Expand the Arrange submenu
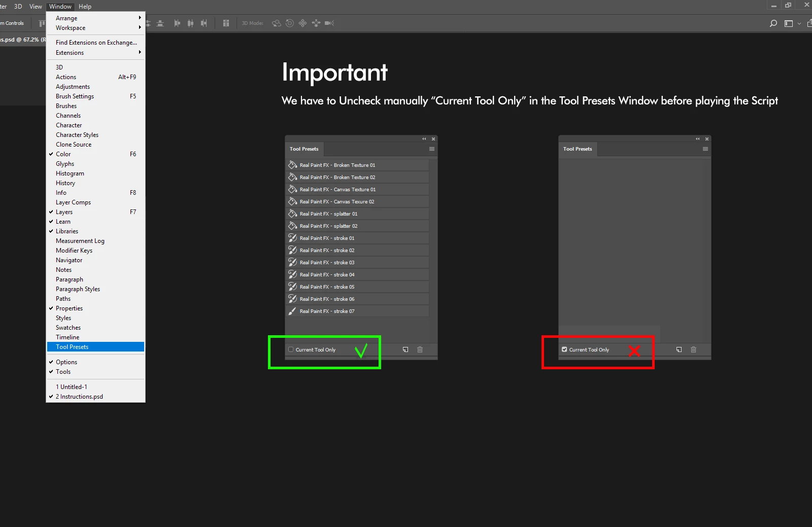Viewport: 812px width, 527px height. (x=95, y=18)
